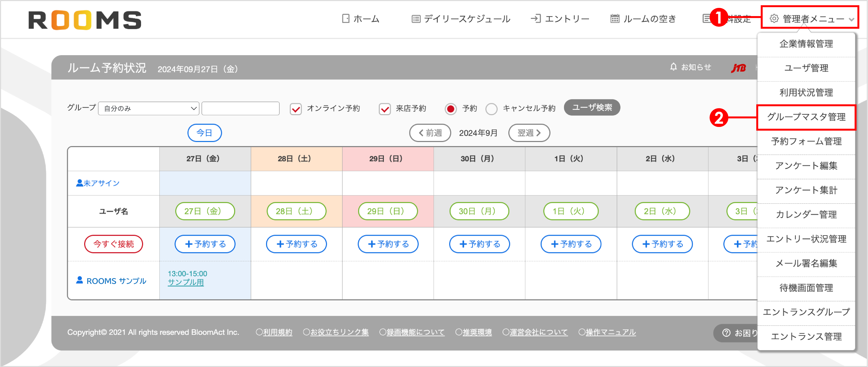
Task: Open the グループ dropdown showing 自分のみ
Action: tap(148, 108)
